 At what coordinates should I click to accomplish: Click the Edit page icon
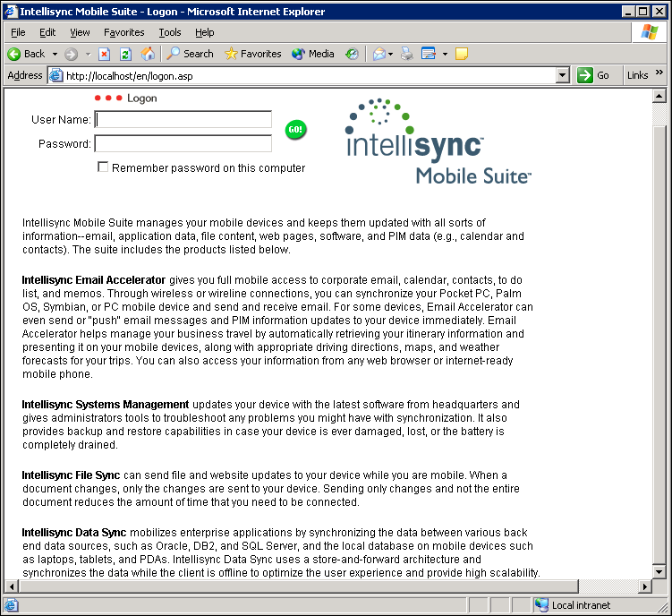[429, 54]
